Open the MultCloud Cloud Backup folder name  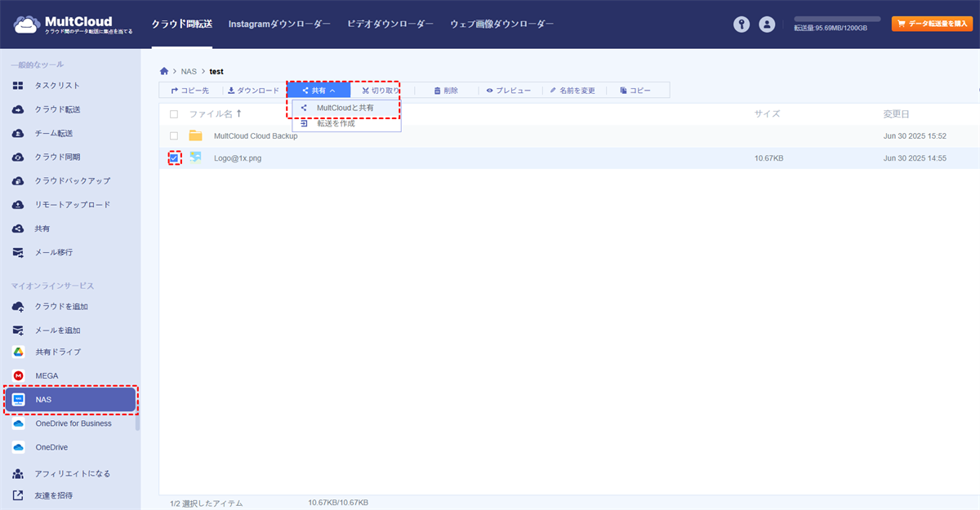pos(256,136)
